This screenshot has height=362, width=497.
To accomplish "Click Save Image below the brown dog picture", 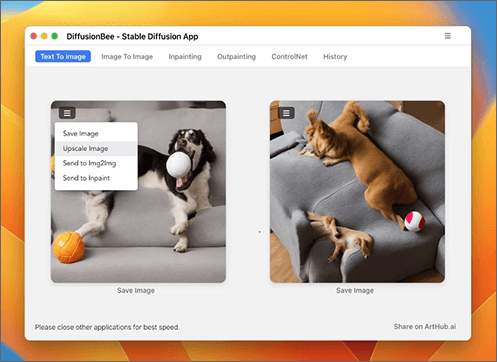I will [355, 290].
